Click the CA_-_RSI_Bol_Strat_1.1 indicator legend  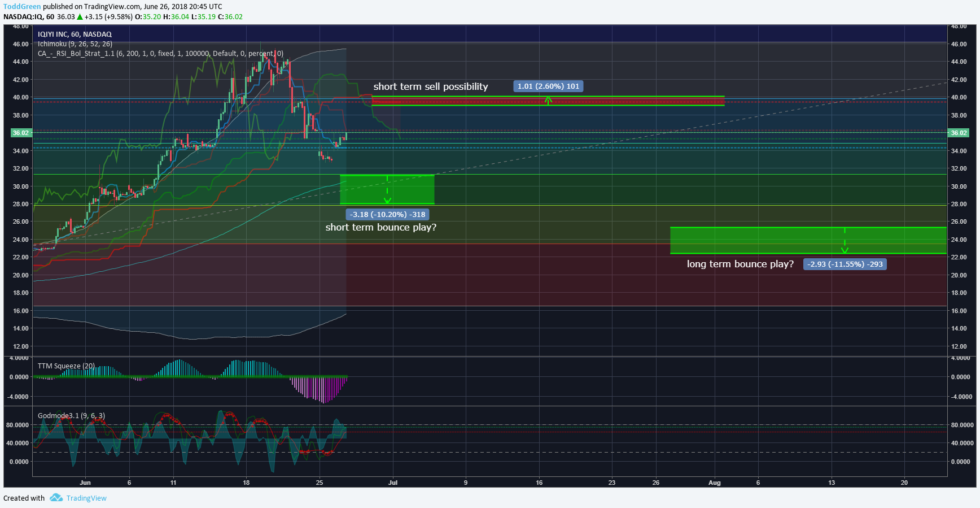point(160,54)
